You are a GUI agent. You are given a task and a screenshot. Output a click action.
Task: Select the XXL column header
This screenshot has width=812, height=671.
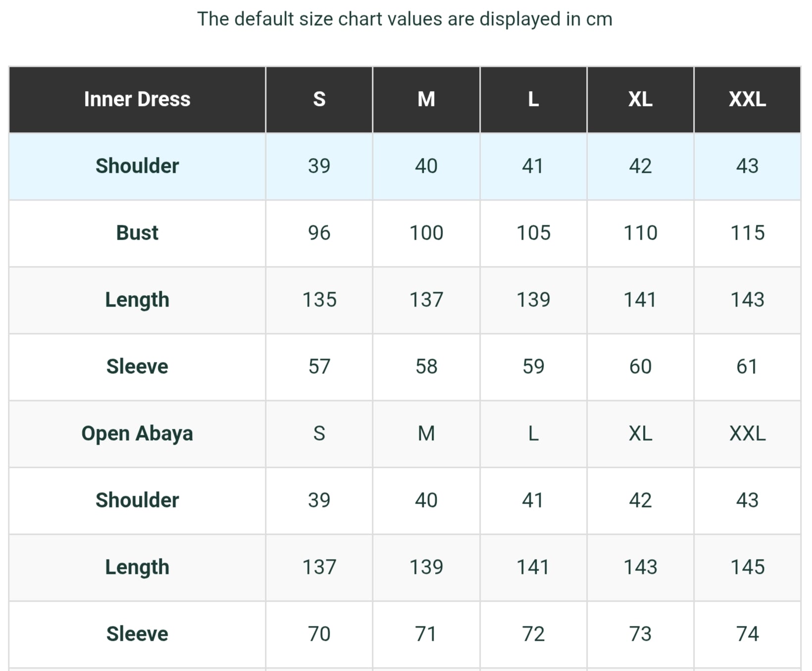[x=747, y=100]
